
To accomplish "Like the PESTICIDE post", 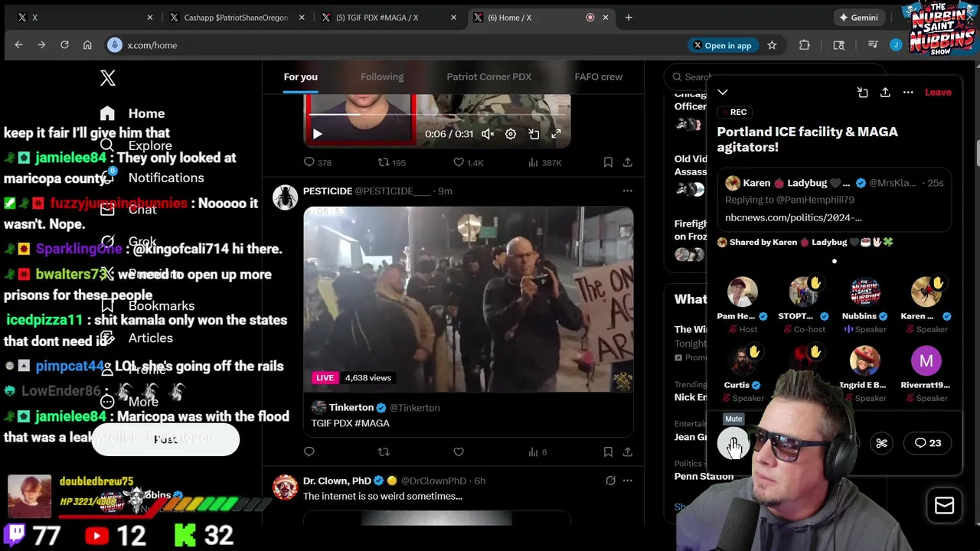I will (459, 452).
